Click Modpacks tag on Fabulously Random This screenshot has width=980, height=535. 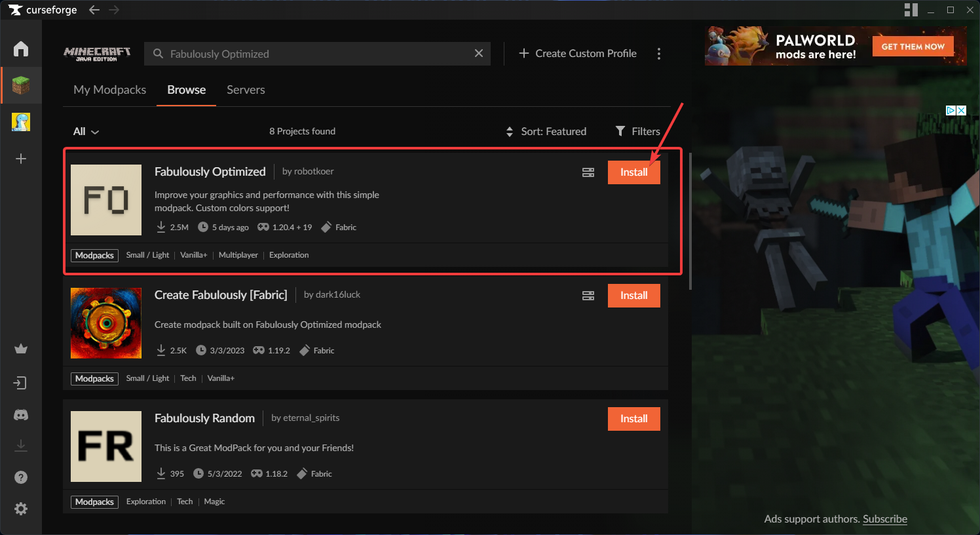(x=94, y=502)
